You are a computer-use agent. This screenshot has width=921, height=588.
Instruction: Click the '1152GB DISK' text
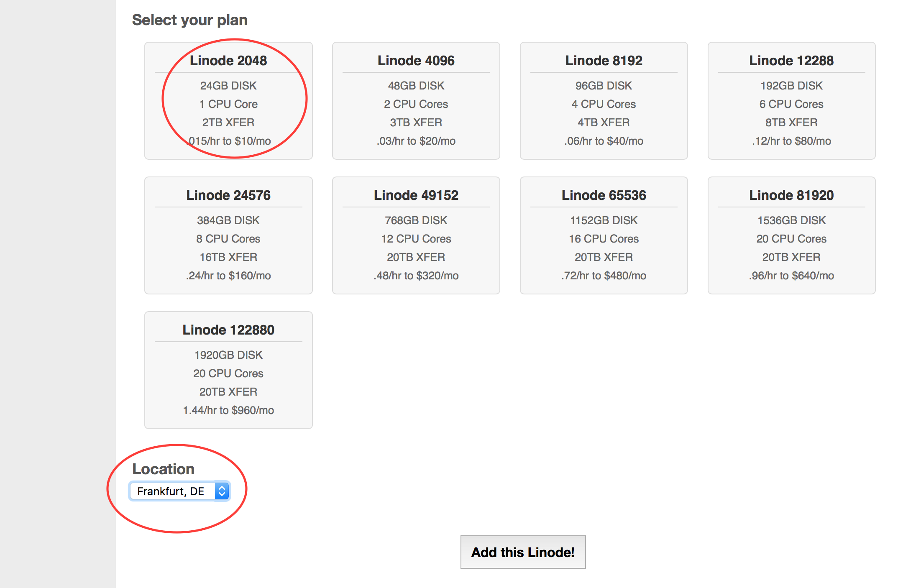[x=604, y=220]
